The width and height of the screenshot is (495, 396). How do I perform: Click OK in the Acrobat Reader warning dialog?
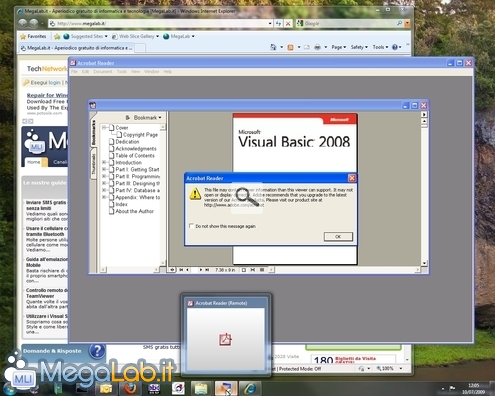(x=338, y=236)
